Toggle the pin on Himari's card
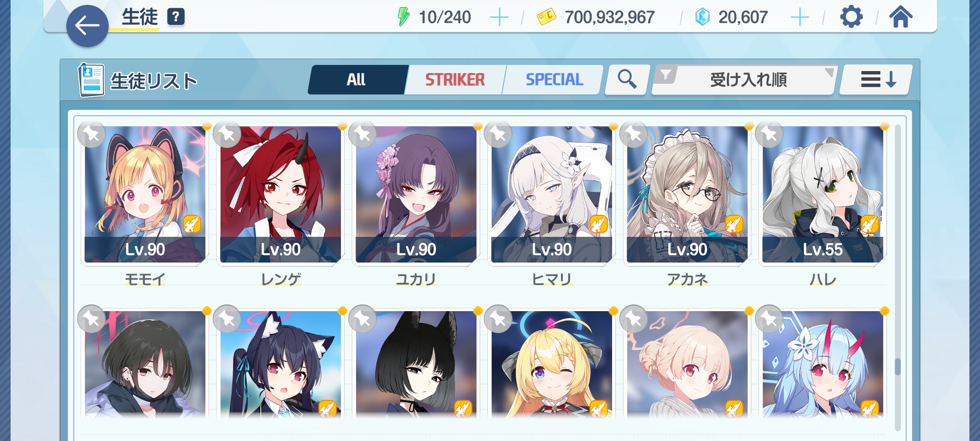This screenshot has height=441, width=980. [x=498, y=134]
